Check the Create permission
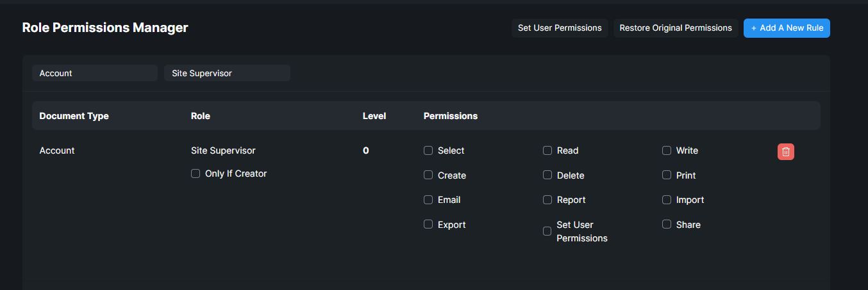Screen dimensions: 868x290 pyautogui.click(x=428, y=175)
